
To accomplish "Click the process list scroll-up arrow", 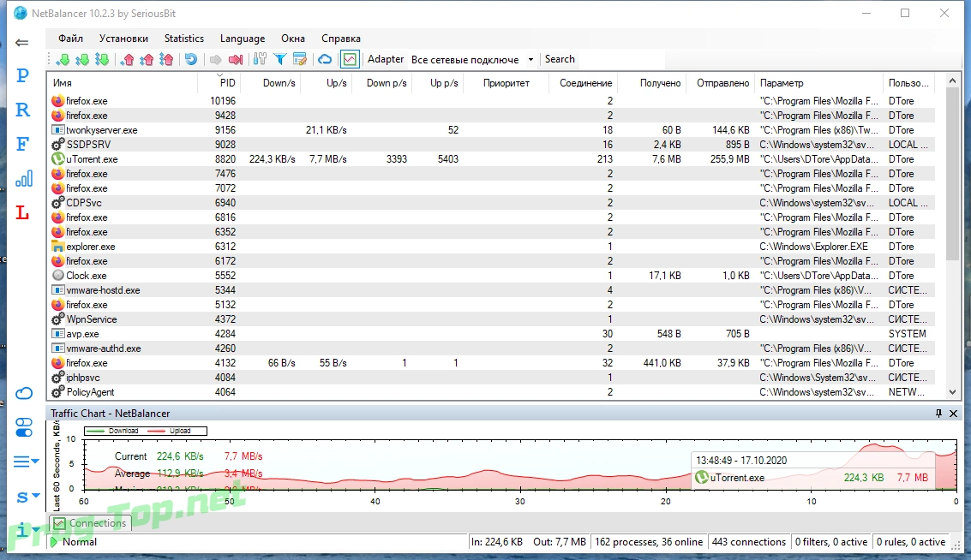I will pyautogui.click(x=952, y=81).
